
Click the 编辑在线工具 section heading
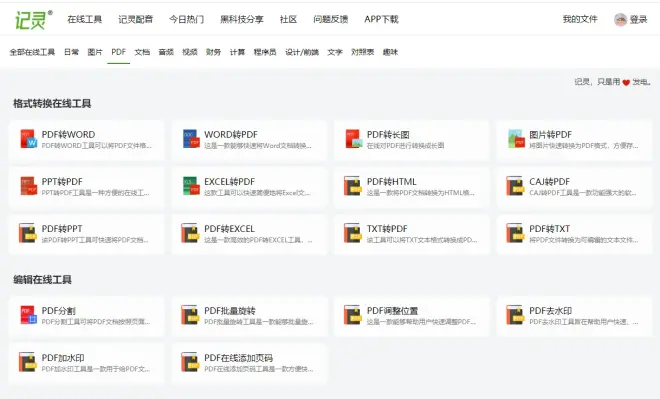tap(43, 279)
